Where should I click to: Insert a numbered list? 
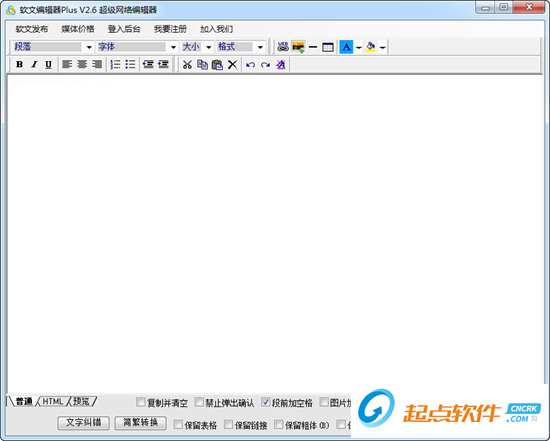115,65
